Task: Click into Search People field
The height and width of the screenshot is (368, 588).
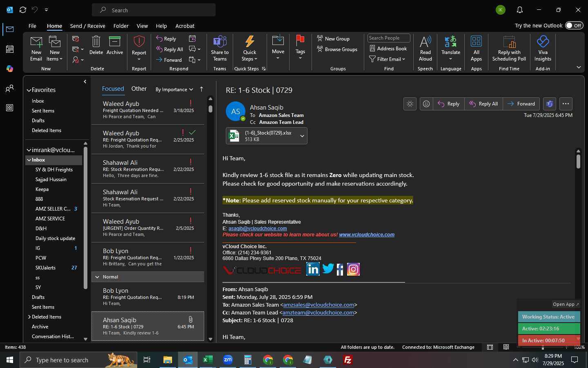Action: pyautogui.click(x=389, y=38)
